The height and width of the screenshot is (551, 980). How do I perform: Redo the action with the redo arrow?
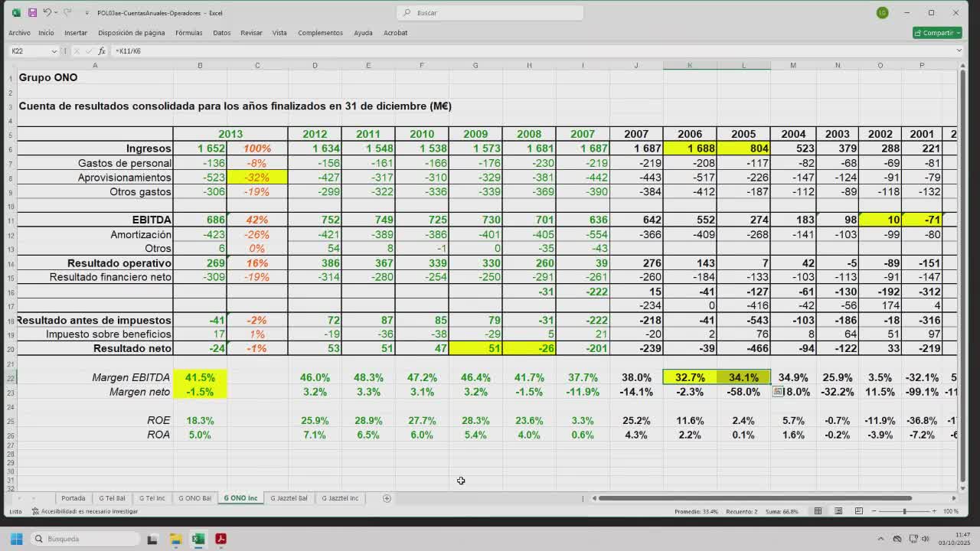[67, 13]
